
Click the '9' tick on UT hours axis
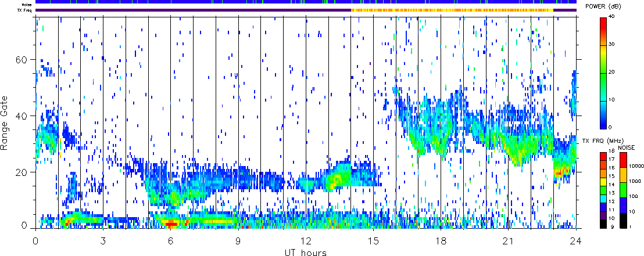click(x=238, y=240)
